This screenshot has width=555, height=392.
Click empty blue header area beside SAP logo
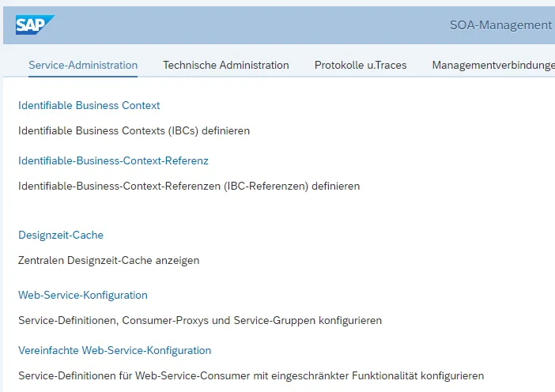(237, 25)
